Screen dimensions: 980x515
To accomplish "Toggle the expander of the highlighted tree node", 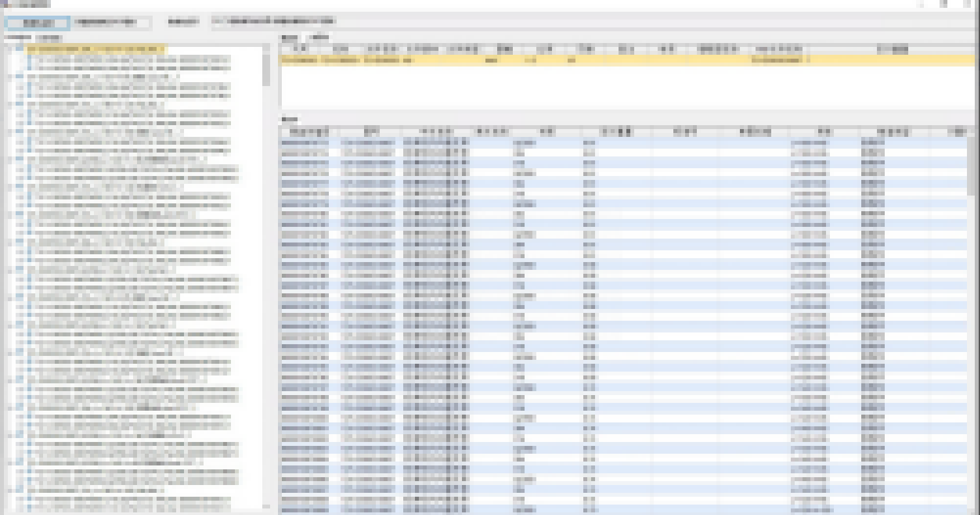I will click(10, 49).
